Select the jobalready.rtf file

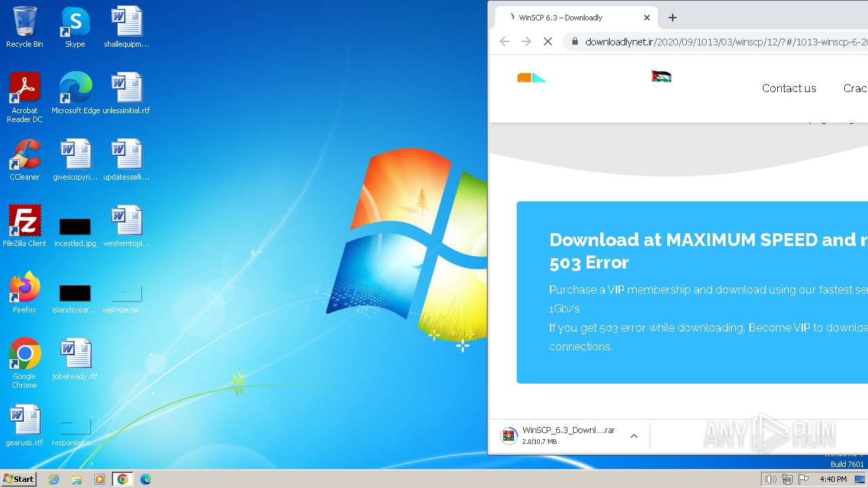point(75,359)
